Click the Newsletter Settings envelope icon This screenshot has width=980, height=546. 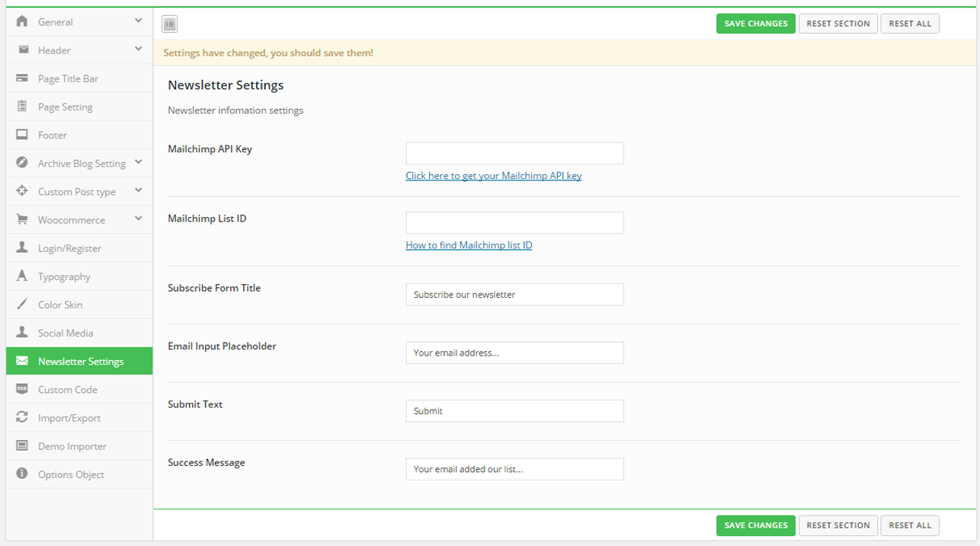22,361
